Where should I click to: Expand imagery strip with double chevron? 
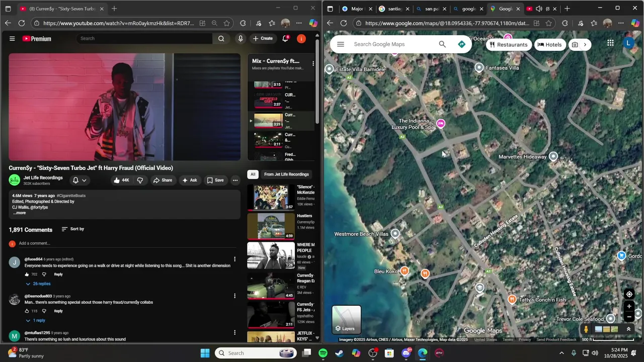628,329
